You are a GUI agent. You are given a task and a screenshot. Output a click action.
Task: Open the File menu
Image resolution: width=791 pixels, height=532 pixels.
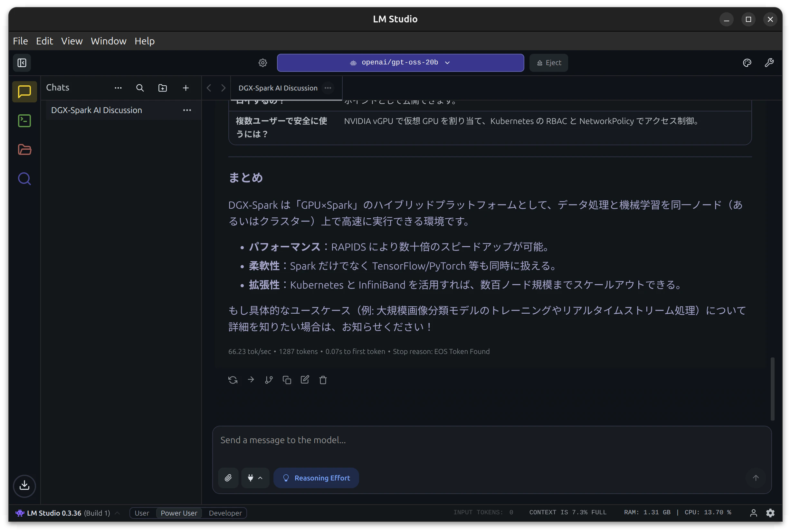pyautogui.click(x=20, y=41)
